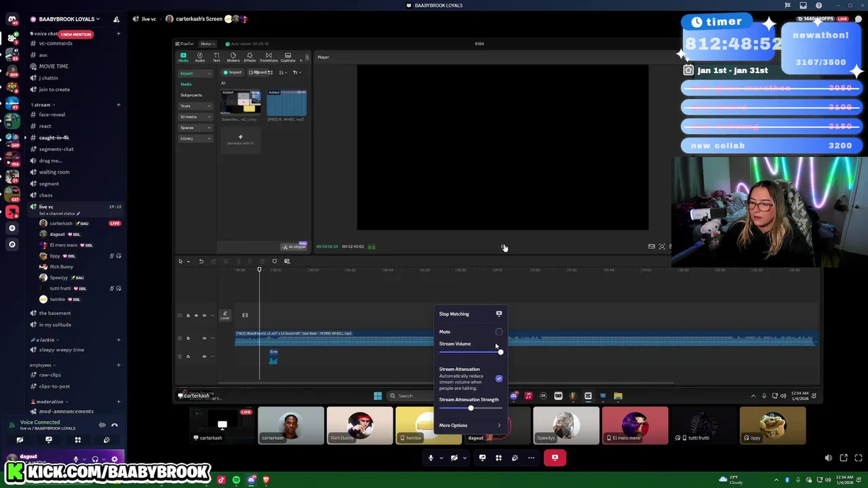868x488 pixels.
Task: Select the El mero mero participant tile
Action: click(635, 425)
